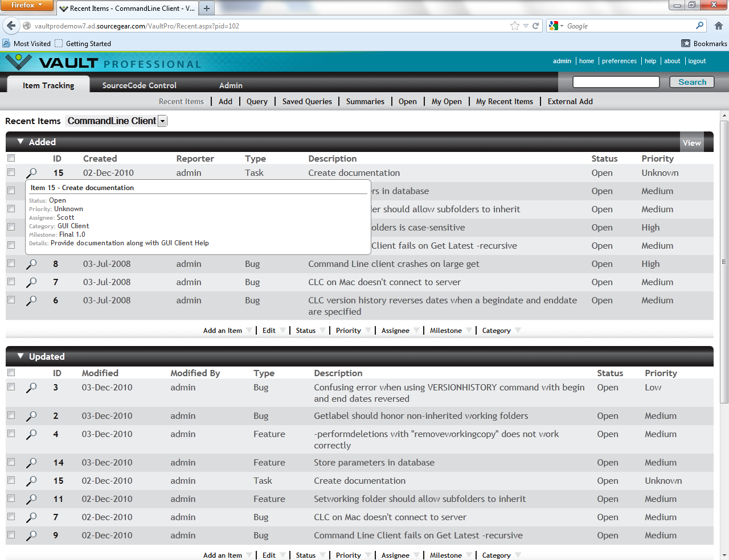Collapse the Added section triangle
The height and width of the screenshot is (560, 729).
[21, 142]
